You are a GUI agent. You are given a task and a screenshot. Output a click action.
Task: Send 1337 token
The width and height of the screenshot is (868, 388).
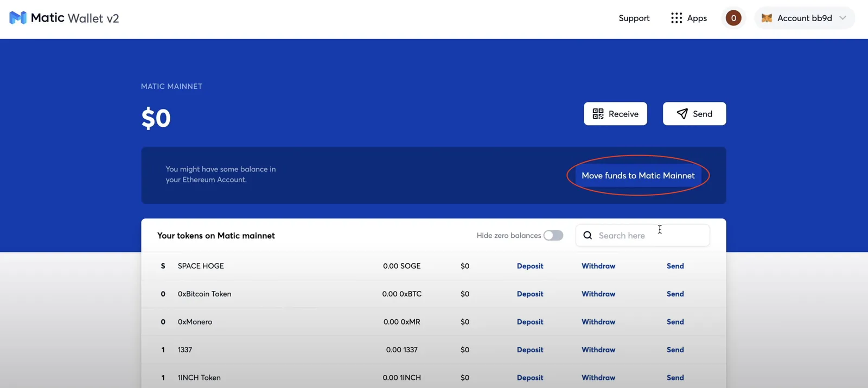pyautogui.click(x=675, y=350)
